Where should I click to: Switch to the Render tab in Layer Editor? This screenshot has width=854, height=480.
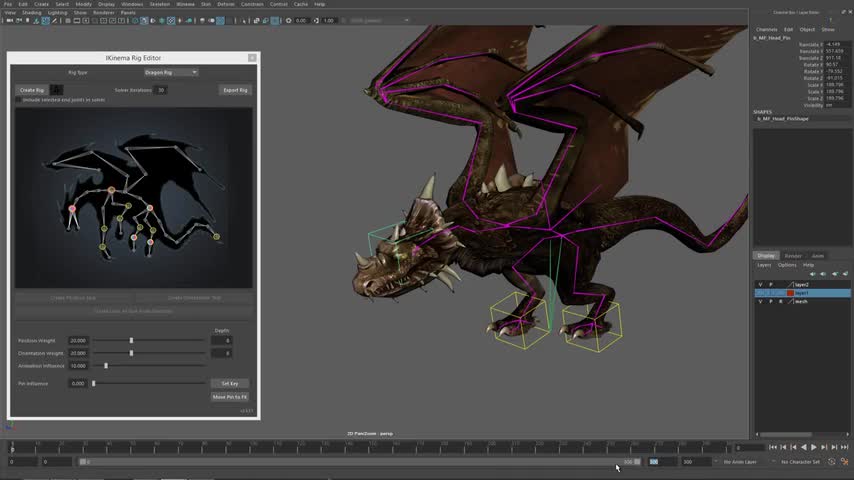tap(792, 256)
